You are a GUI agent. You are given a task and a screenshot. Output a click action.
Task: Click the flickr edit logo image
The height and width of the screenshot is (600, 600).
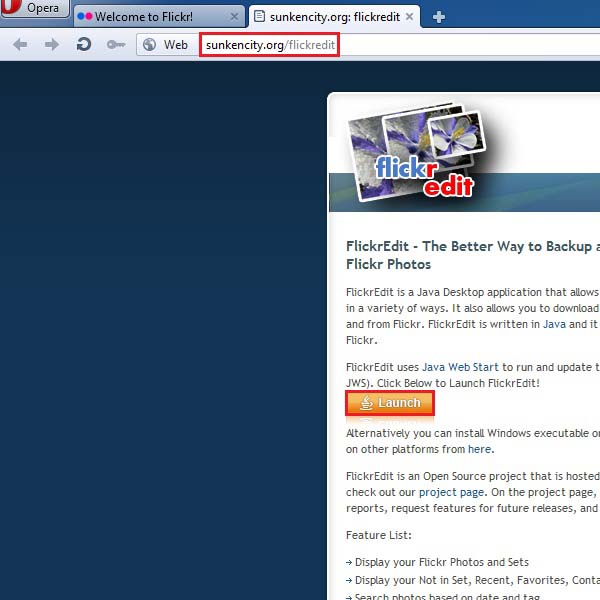(x=416, y=152)
